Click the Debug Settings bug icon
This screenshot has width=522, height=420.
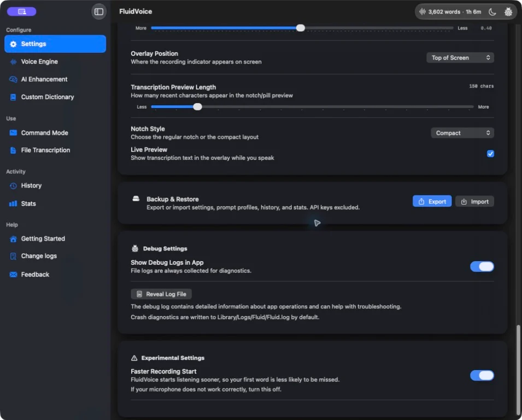point(135,248)
